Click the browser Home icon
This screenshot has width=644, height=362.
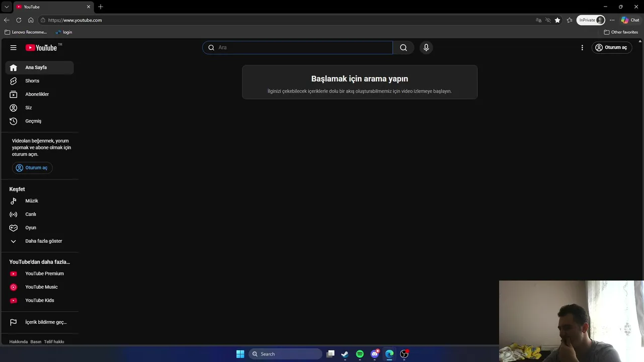[x=31, y=20]
